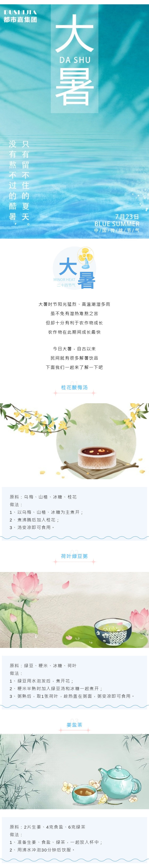Click the DUSHIJIA 都市嘉集团 logo
The image size is (149, 868).
tap(20, 16)
